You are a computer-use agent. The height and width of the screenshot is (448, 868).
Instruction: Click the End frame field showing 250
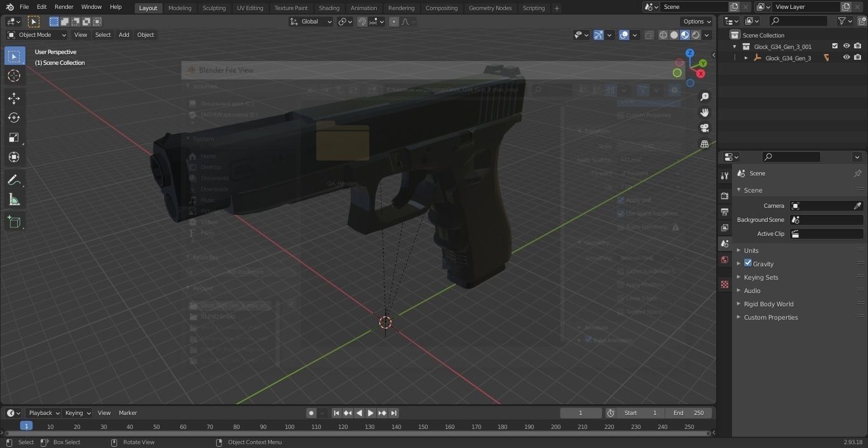click(x=689, y=413)
